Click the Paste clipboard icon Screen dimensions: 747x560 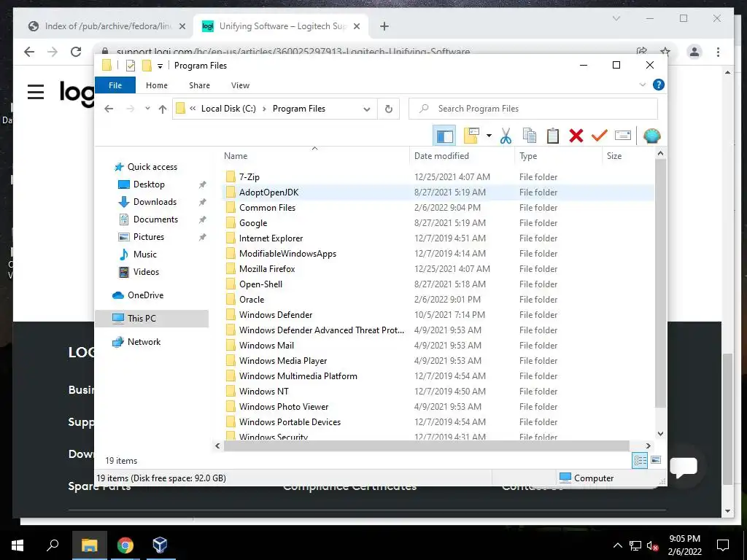(553, 136)
